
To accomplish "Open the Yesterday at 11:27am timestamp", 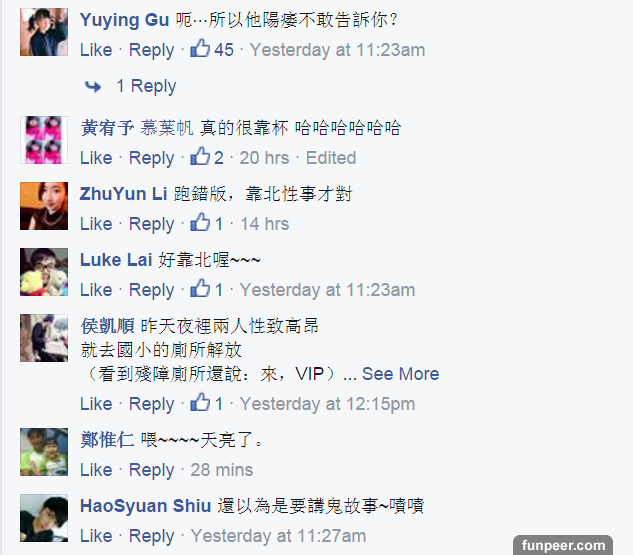I will (x=278, y=536).
